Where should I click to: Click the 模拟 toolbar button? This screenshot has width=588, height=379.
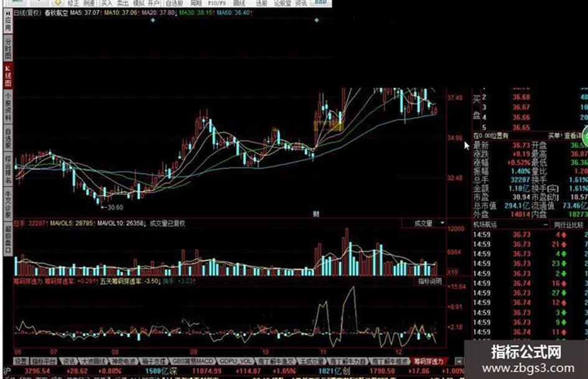[138, 3]
